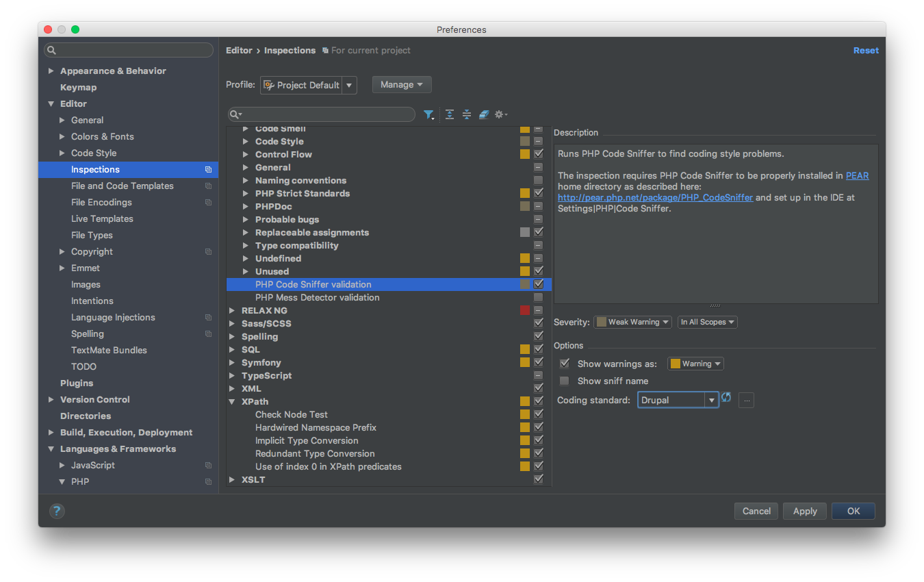Click the Cancel button

click(x=756, y=511)
